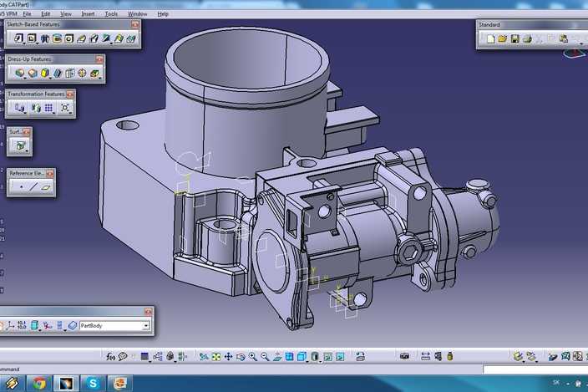This screenshot has width=588, height=392.
Task: Activate the Translation tool icon
Action: tap(19, 108)
